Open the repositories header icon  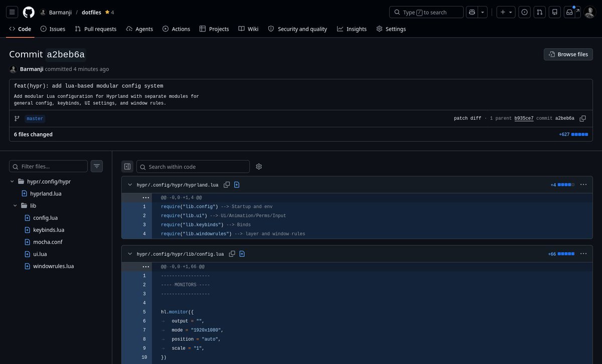click(554, 12)
